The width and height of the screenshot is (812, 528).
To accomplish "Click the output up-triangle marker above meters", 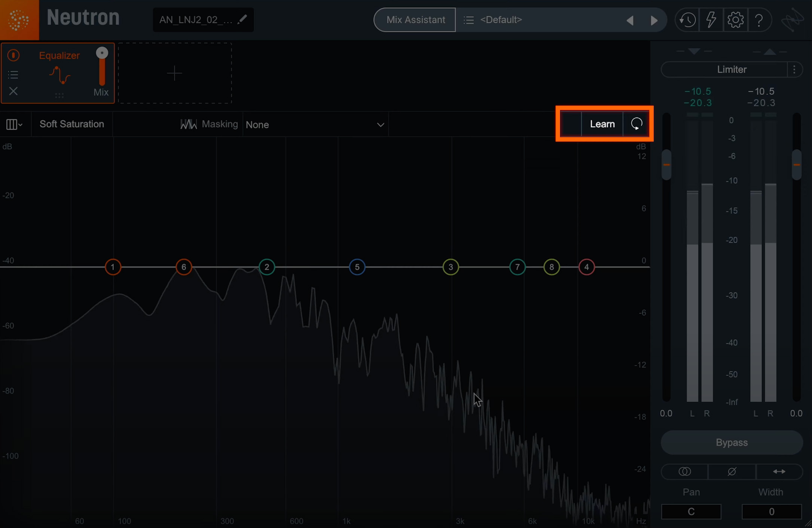I will tap(770, 51).
